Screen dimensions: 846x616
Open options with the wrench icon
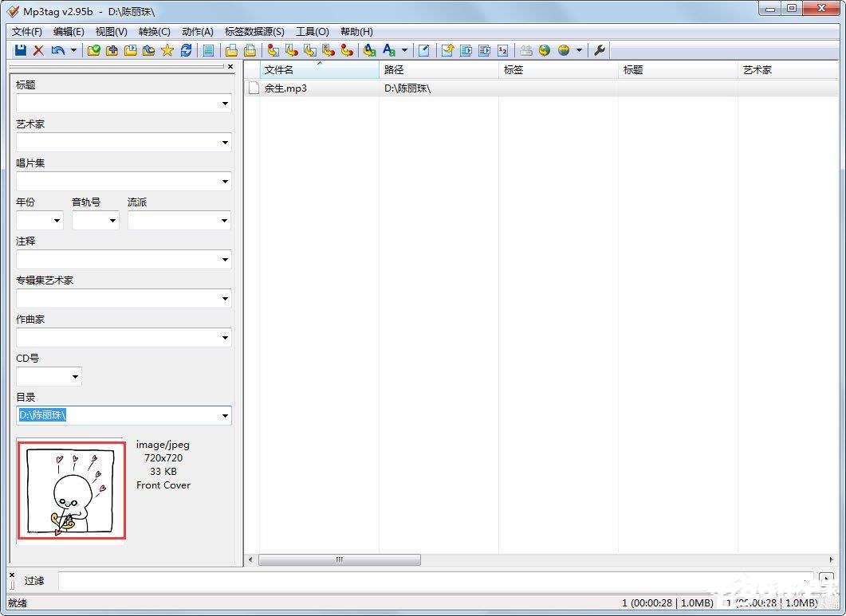click(x=600, y=50)
